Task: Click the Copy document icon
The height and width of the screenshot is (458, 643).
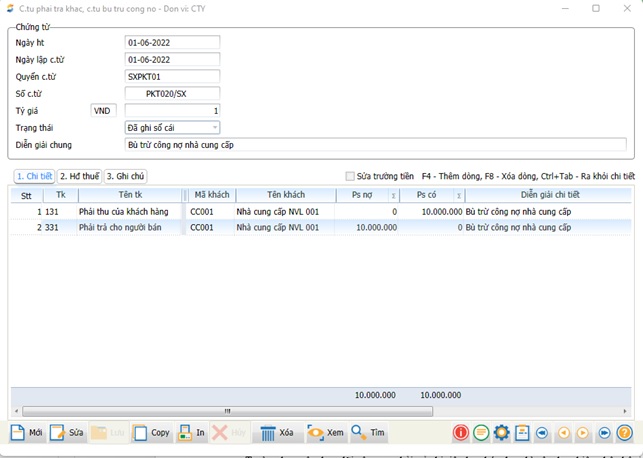Action: pyautogui.click(x=152, y=433)
